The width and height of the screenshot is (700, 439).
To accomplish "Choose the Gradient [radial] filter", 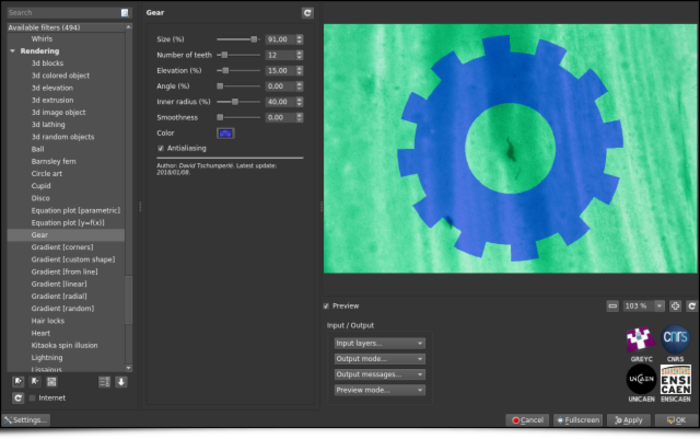I will [x=59, y=296].
